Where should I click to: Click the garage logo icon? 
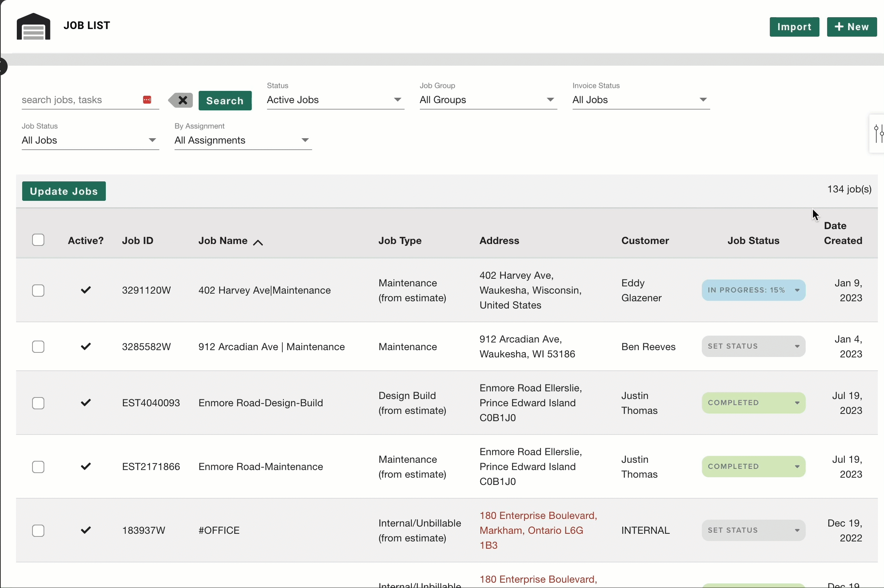33,26
